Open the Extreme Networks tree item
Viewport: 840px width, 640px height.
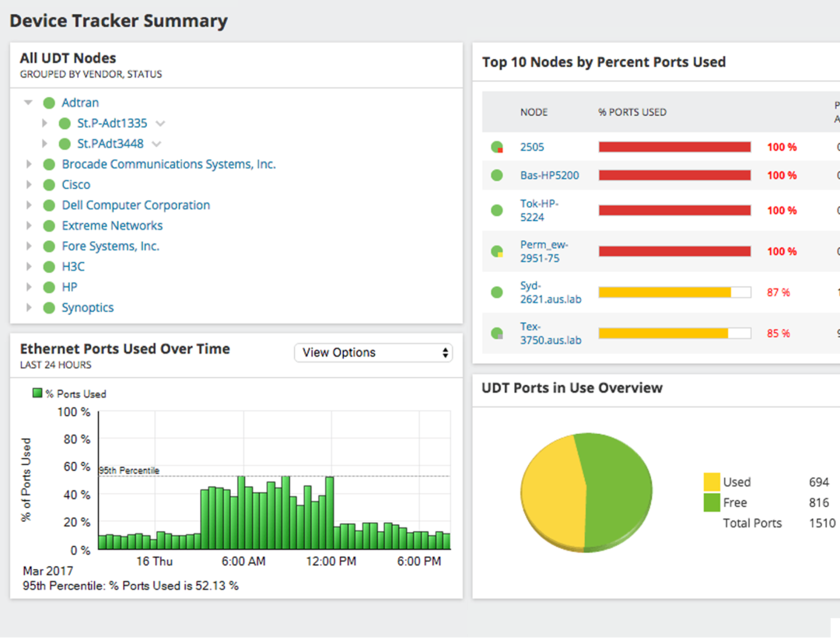[112, 226]
